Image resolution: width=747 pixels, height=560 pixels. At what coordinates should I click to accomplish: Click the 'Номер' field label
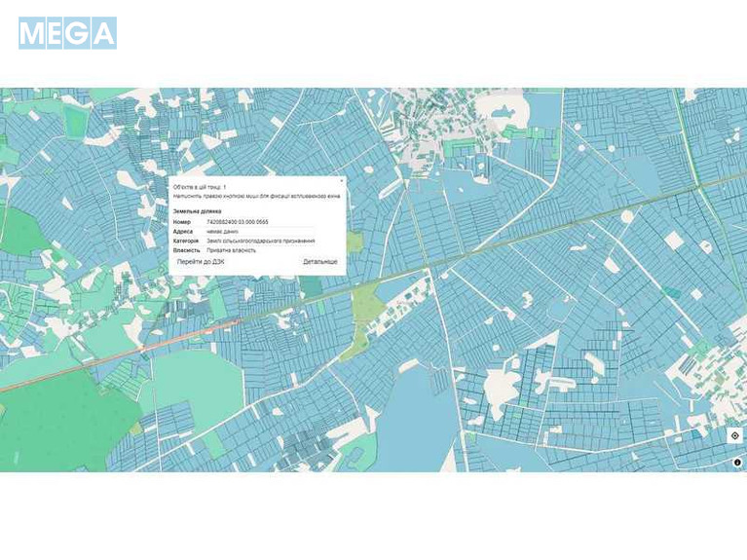coord(182,222)
